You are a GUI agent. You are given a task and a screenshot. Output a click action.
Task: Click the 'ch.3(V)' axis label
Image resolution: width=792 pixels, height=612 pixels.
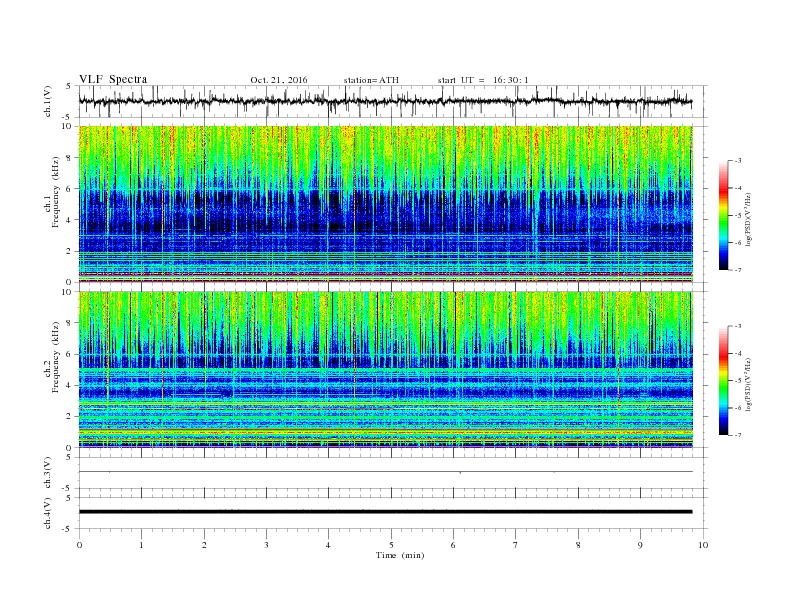coord(48,473)
